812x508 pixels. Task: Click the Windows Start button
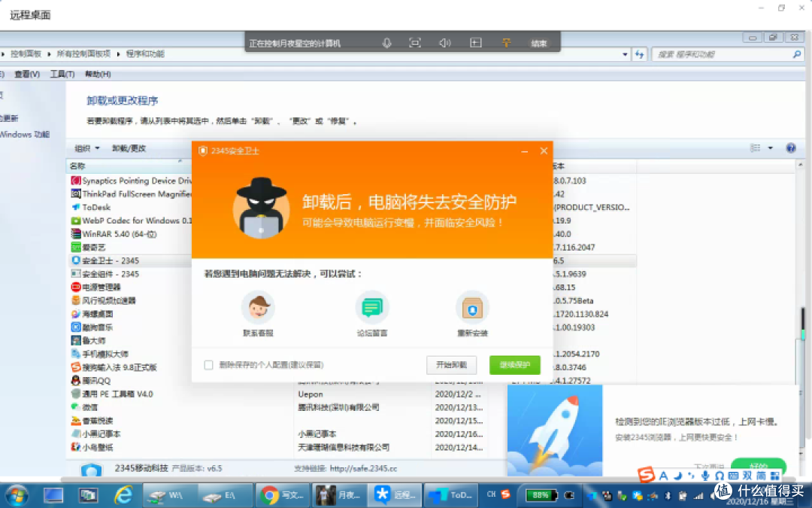16,495
